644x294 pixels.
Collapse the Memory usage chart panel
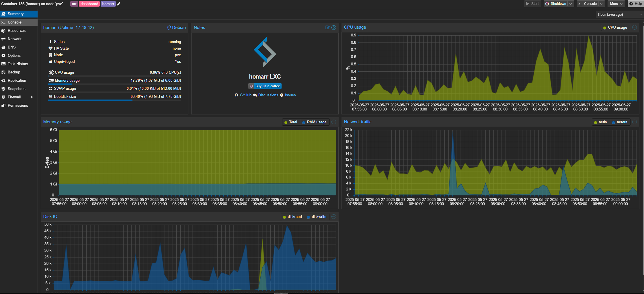coord(334,122)
